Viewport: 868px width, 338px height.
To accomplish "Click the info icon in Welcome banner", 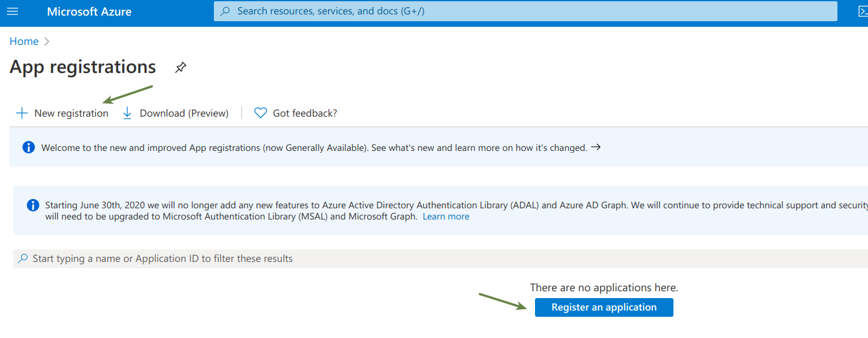I will [28, 147].
